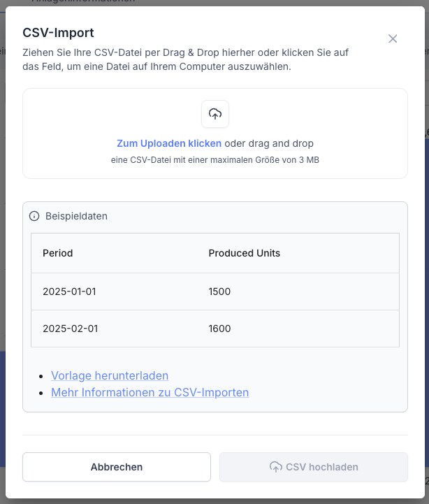
Task: Close the CSV-Import dialog with the X
Action: tap(393, 39)
